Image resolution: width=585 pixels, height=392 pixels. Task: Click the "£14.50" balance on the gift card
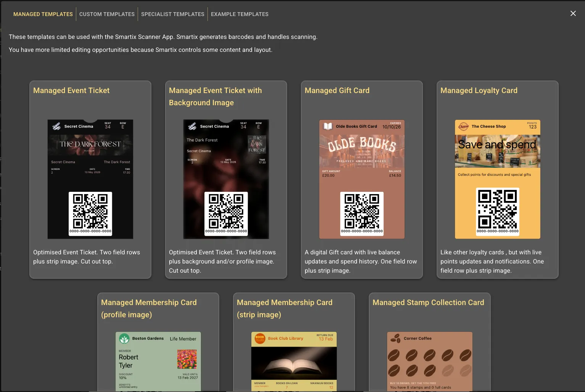395,175
